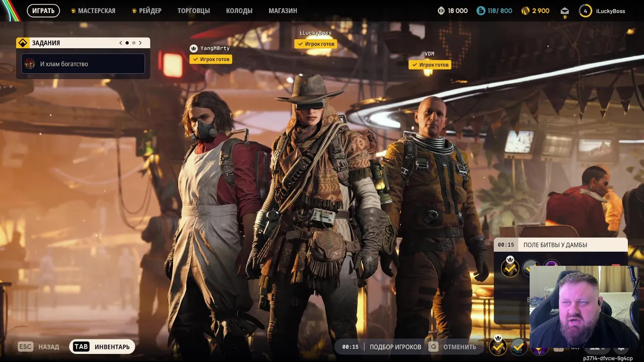Open the mail envelope icon
This screenshot has height=362, width=644.
click(565, 11)
